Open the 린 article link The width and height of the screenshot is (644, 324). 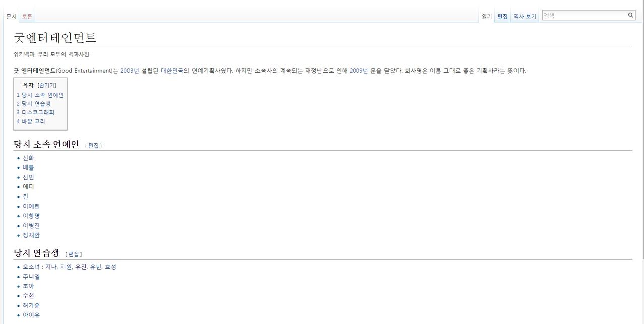tap(25, 197)
